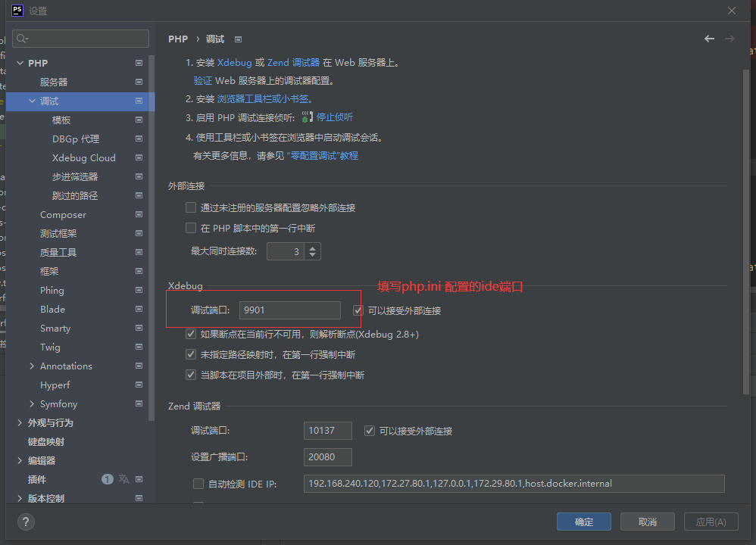Viewport: 756px width, 545px height.
Task: Click the project-level icon beside Blade
Action: point(139,310)
